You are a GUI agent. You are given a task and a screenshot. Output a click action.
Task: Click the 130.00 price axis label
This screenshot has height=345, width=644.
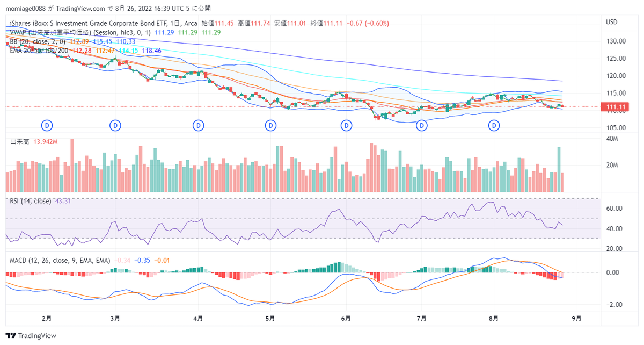pos(616,41)
